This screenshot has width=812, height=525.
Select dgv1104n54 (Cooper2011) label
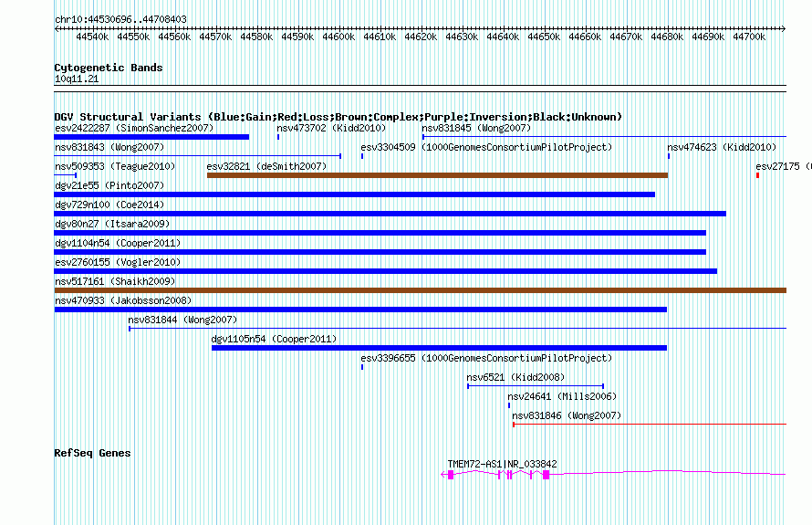coord(118,243)
